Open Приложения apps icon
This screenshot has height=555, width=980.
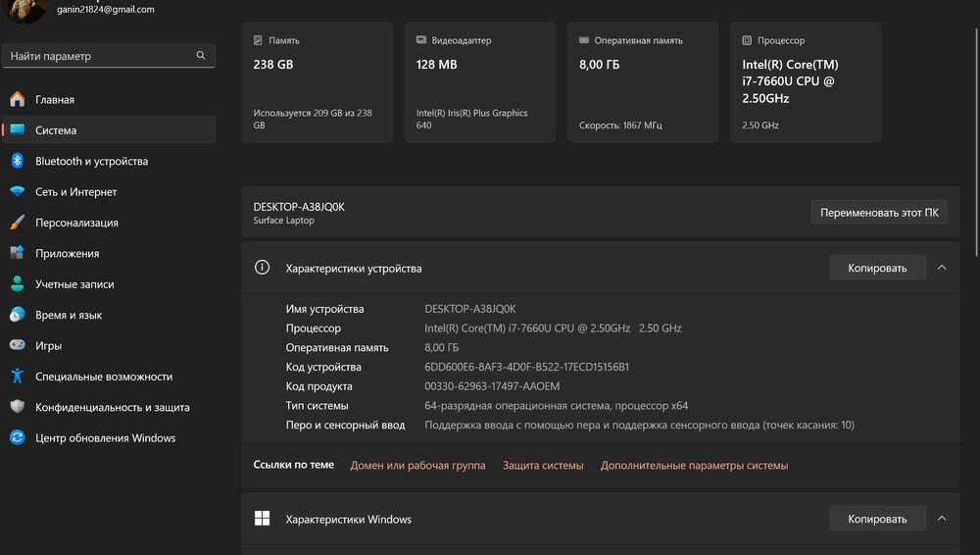pyautogui.click(x=17, y=253)
